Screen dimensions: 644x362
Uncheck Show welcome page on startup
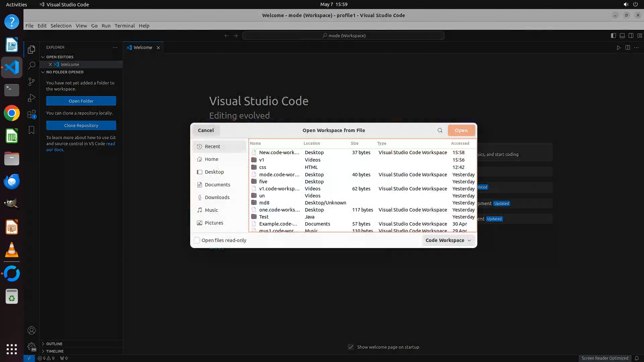click(351, 347)
